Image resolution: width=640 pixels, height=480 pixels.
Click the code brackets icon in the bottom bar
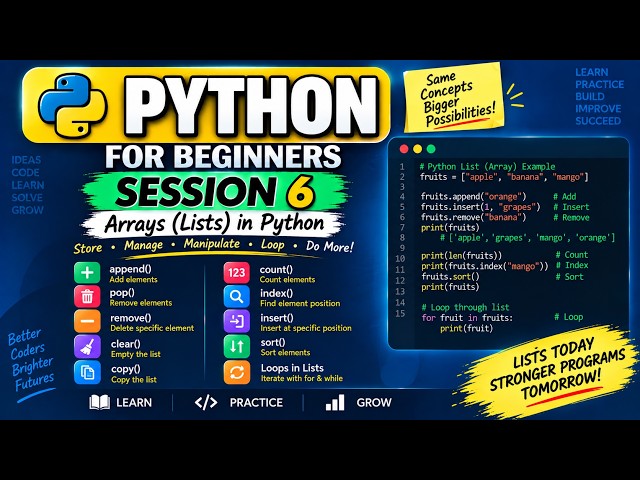pyautogui.click(x=206, y=402)
